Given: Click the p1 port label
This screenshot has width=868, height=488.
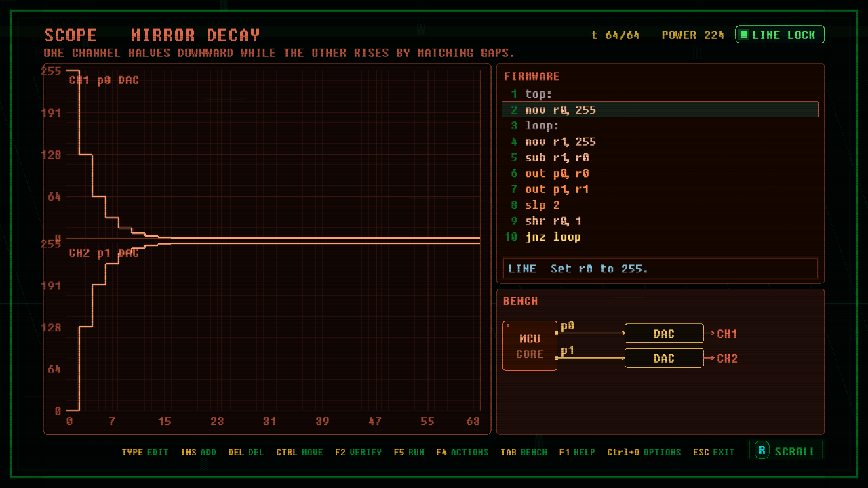Looking at the screenshot, I should click(x=568, y=350).
